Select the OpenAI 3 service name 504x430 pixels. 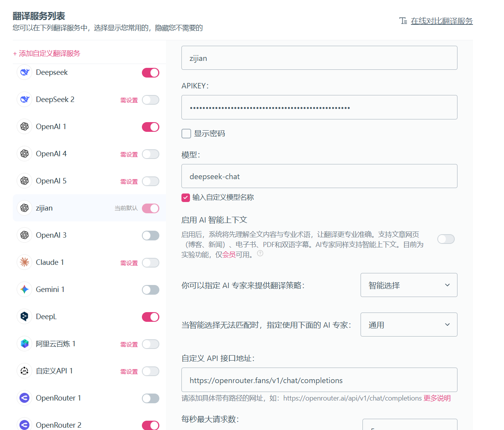pyautogui.click(x=51, y=235)
